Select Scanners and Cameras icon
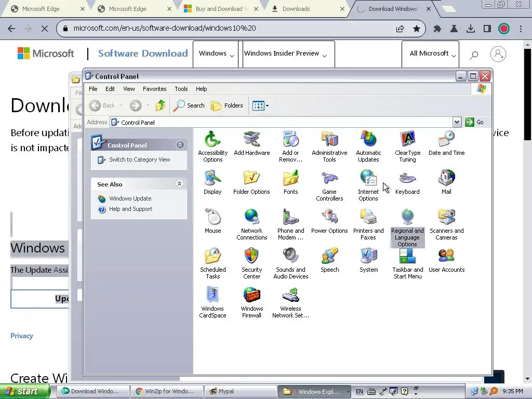Screen dimensions: 532x399 (x=446, y=225)
